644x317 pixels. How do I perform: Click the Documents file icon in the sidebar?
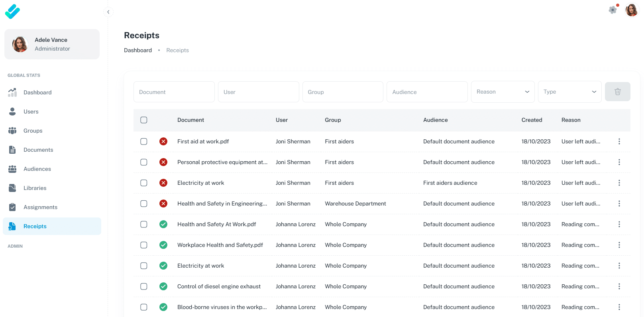coord(12,150)
